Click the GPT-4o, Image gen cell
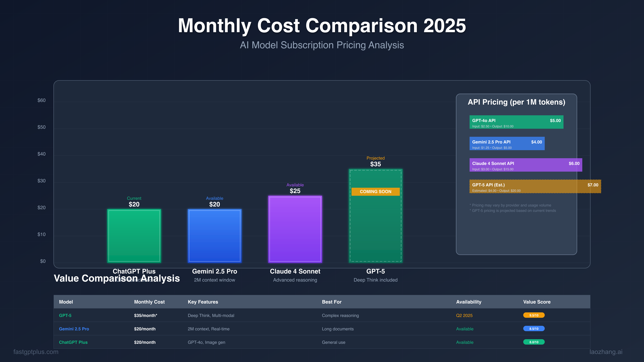 pyautogui.click(x=206, y=342)
